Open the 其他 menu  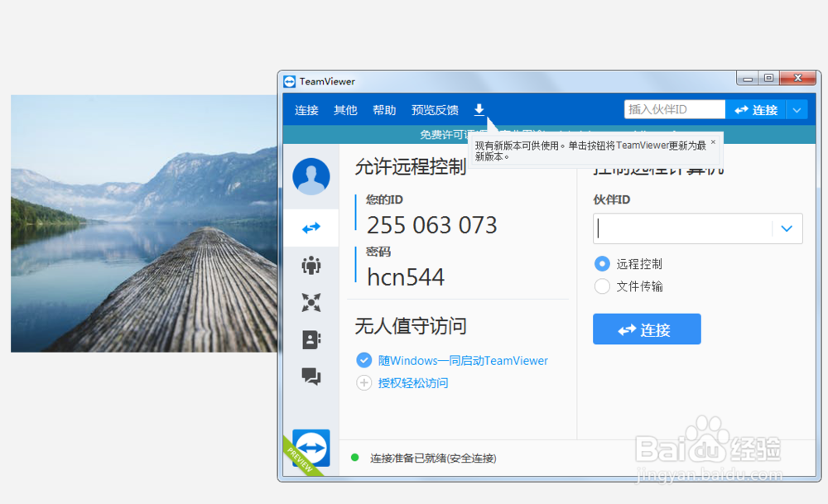(345, 108)
